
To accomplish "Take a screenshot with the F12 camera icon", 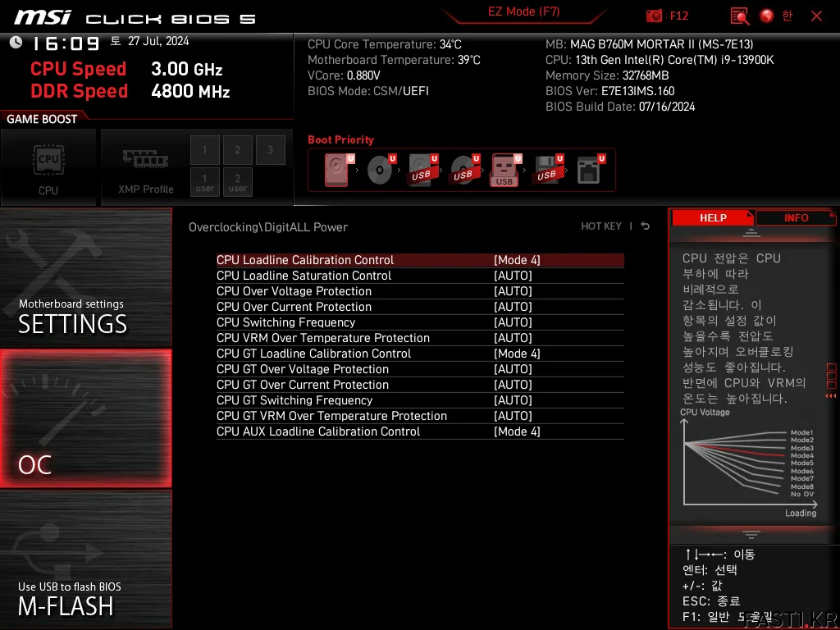I will [x=654, y=16].
